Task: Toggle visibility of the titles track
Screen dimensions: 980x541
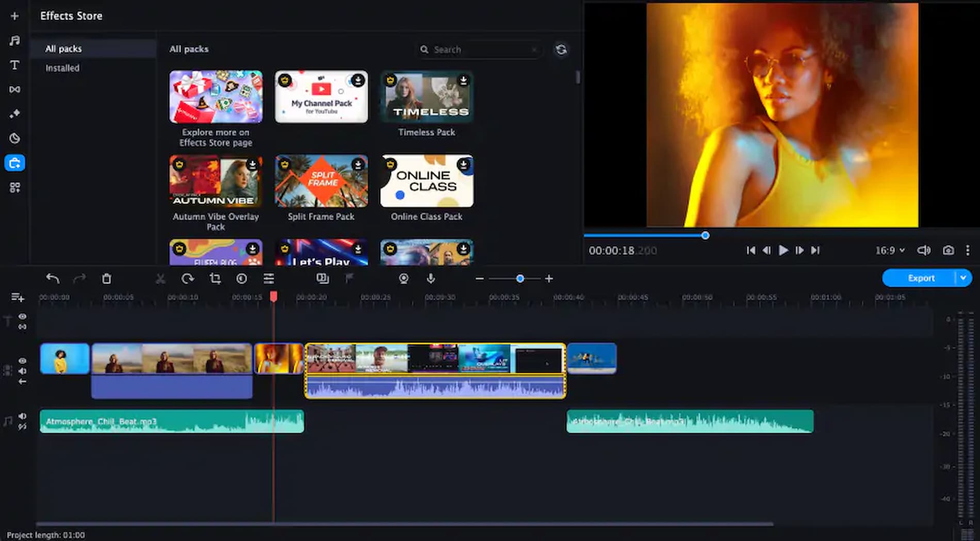Action: [x=21, y=317]
